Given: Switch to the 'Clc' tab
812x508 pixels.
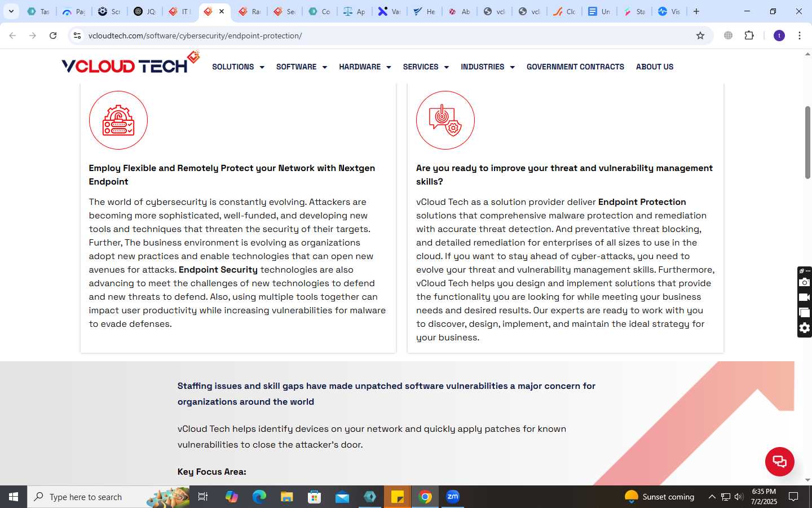Looking at the screenshot, I should 564,11.
